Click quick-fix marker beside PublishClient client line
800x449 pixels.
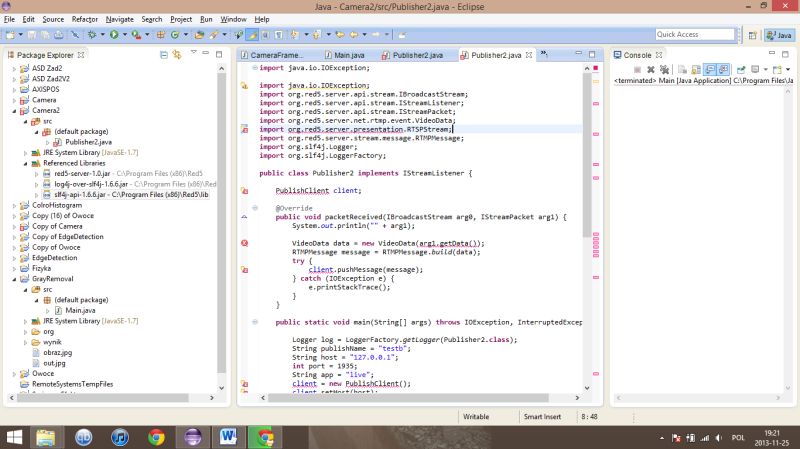click(x=244, y=191)
